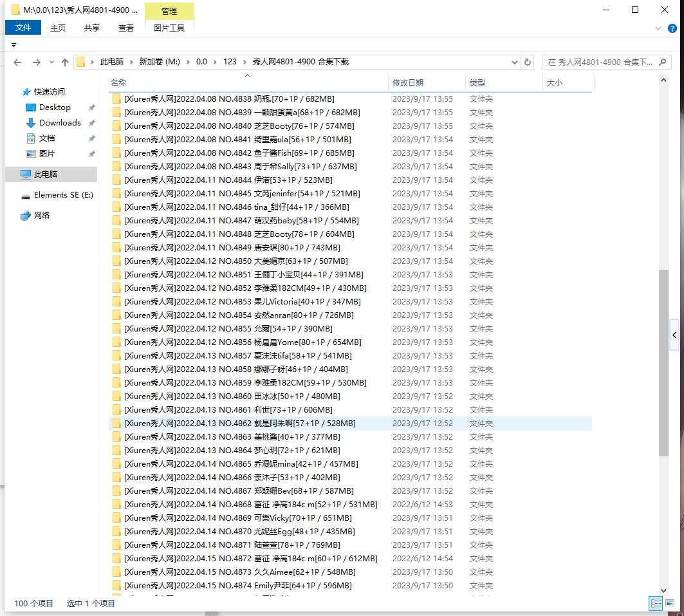The height and width of the screenshot is (616, 684).
Task: Click the vertical scrollbar thumb
Action: (x=663, y=363)
